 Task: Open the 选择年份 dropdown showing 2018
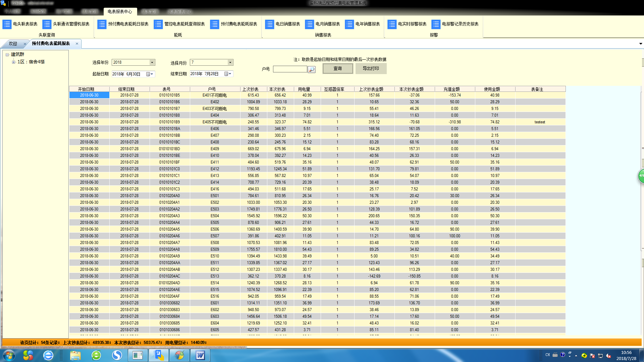pos(152,62)
